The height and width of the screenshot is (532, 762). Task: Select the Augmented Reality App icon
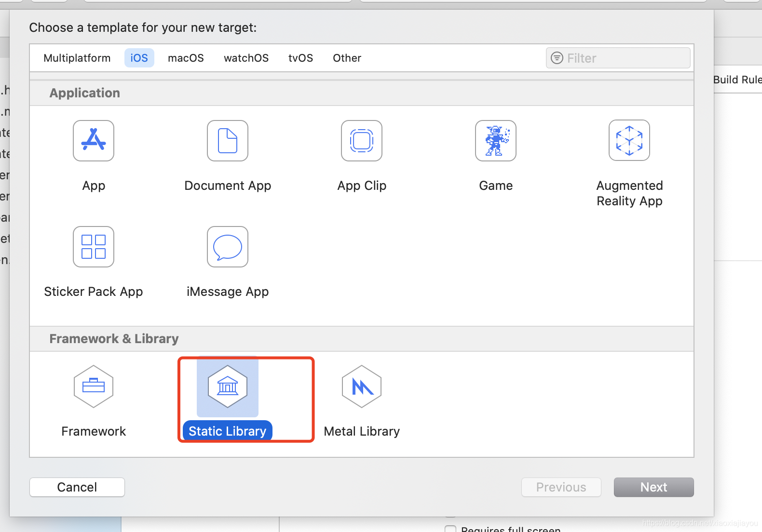[x=629, y=140]
